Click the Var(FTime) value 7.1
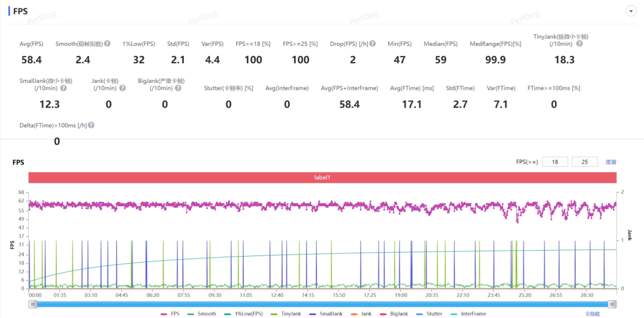This screenshot has width=644, height=318. pyautogui.click(x=501, y=104)
